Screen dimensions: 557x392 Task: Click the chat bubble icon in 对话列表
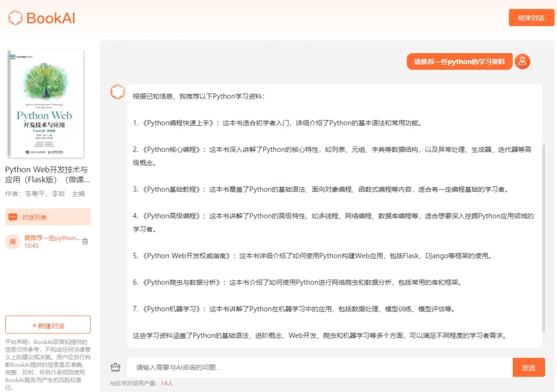(x=13, y=217)
